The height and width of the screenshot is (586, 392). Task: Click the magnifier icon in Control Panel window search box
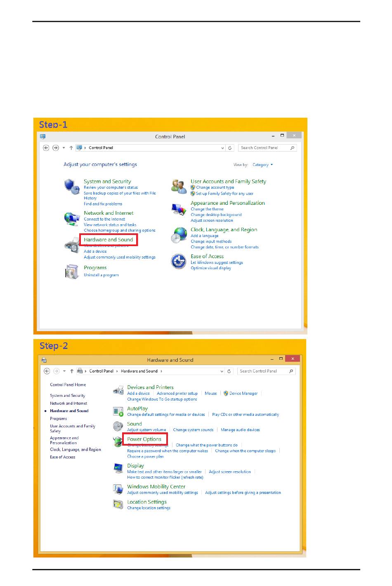click(293, 148)
